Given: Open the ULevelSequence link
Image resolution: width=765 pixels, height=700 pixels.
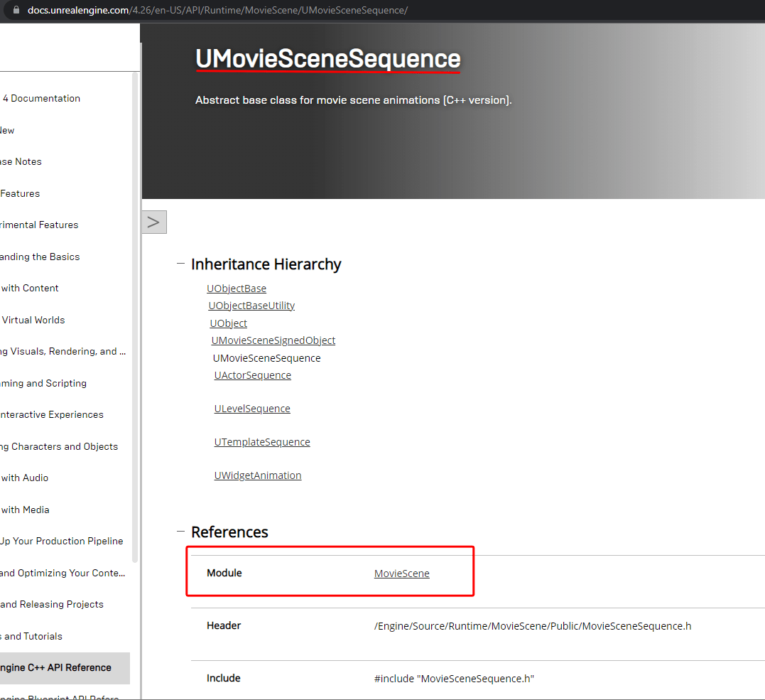Looking at the screenshot, I should click(252, 408).
